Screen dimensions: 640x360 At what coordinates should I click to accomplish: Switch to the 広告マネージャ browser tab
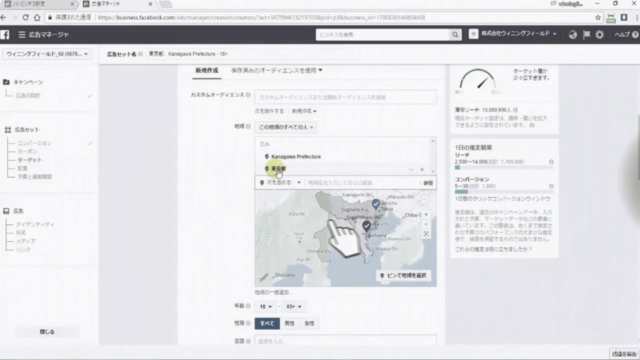(x=117, y=4)
